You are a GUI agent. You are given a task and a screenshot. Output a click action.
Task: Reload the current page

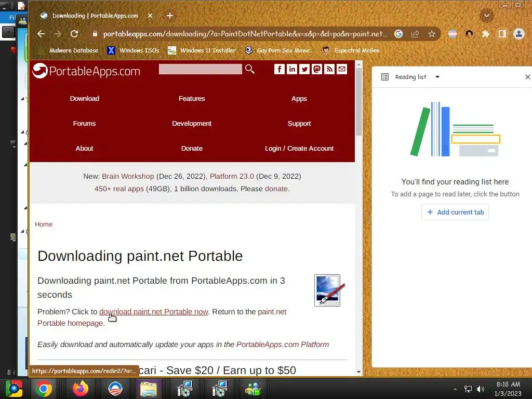coord(74,34)
